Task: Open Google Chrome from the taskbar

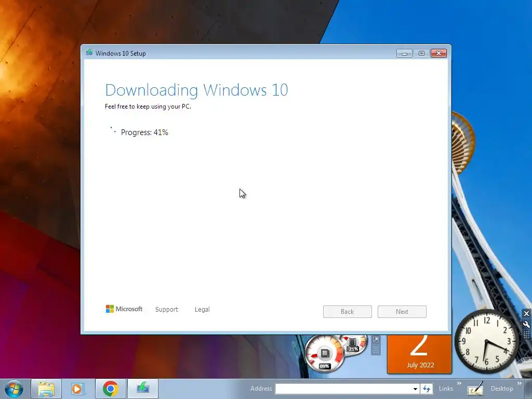Action: pos(111,389)
